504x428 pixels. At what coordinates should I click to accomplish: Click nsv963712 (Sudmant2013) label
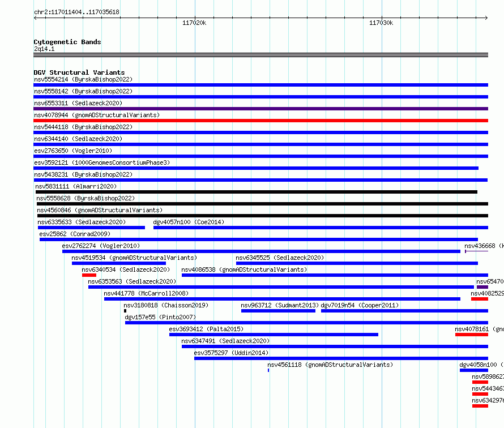pyautogui.click(x=280, y=305)
